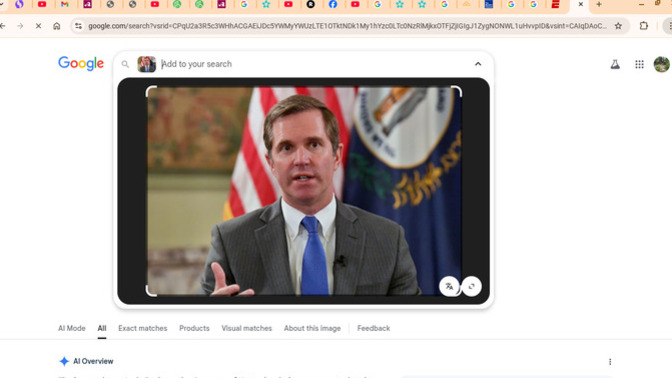Open Search Labs flask icon

[x=615, y=64]
